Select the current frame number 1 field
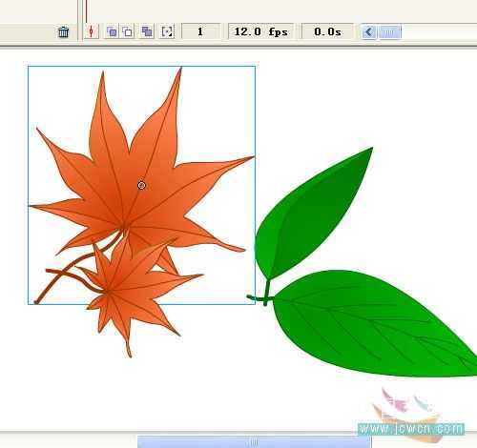 pos(200,31)
